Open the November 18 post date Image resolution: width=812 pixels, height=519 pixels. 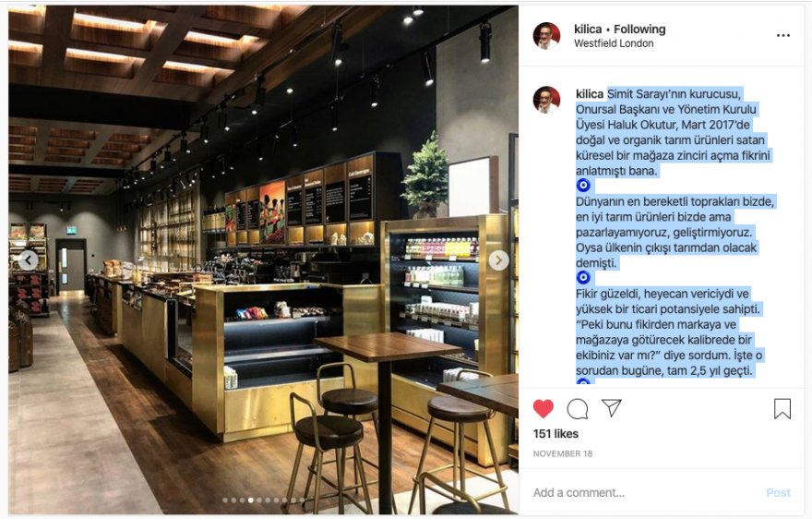562,453
